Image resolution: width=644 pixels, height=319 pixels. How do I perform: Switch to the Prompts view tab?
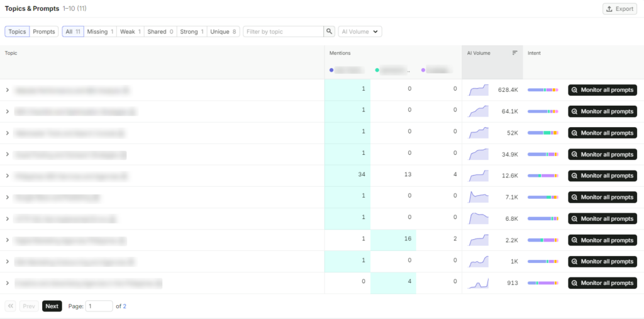[44, 31]
